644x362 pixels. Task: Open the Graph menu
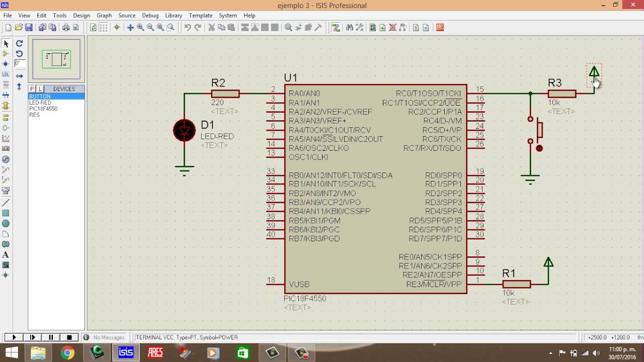pos(104,16)
